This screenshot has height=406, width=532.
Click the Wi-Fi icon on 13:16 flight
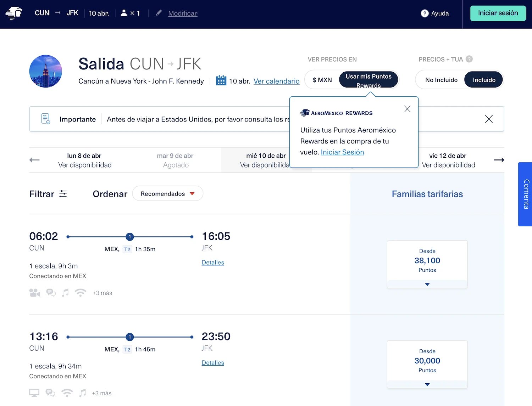pos(67,393)
